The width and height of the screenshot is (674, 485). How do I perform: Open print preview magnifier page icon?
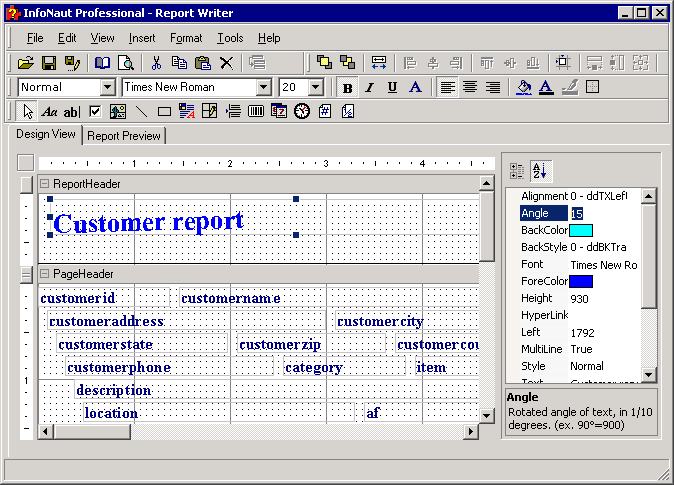click(x=126, y=63)
